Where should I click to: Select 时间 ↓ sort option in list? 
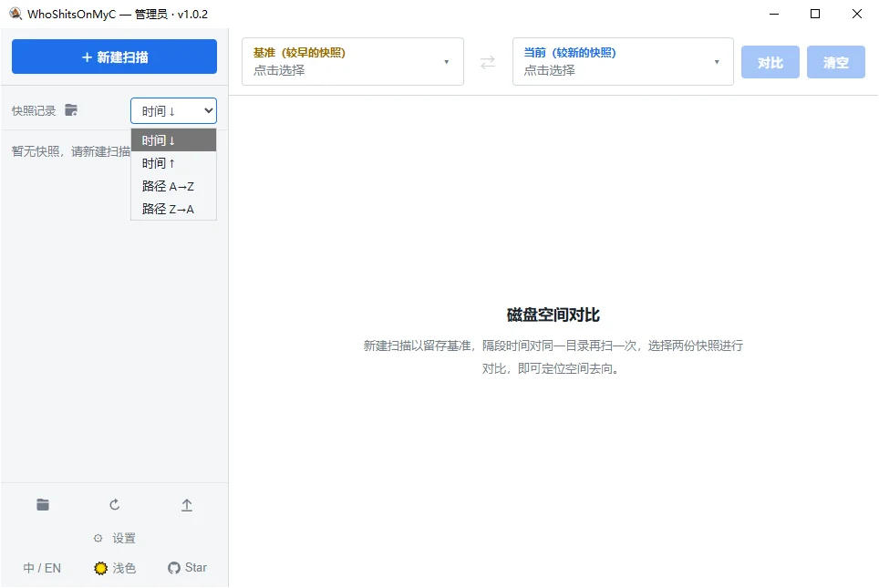[174, 140]
